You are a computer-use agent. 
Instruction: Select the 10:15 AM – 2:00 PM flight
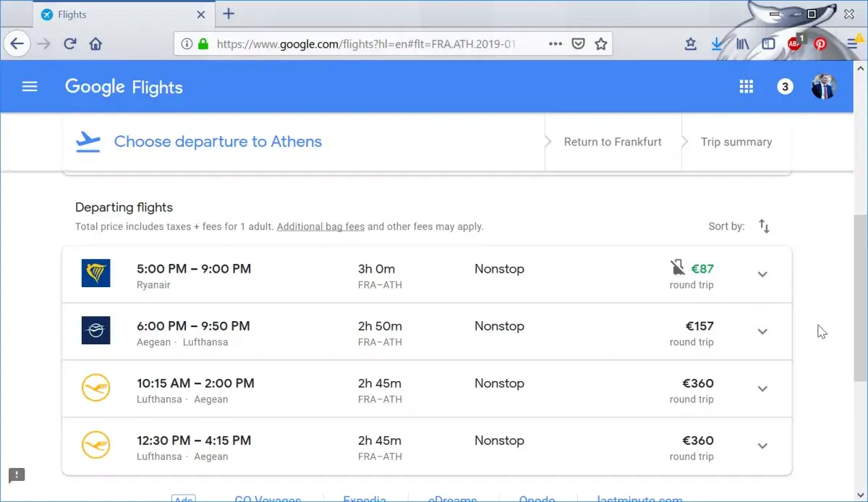click(x=427, y=388)
